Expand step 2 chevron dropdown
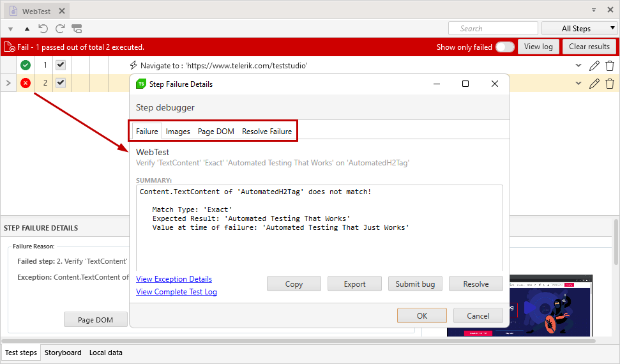620x364 pixels. 578,83
